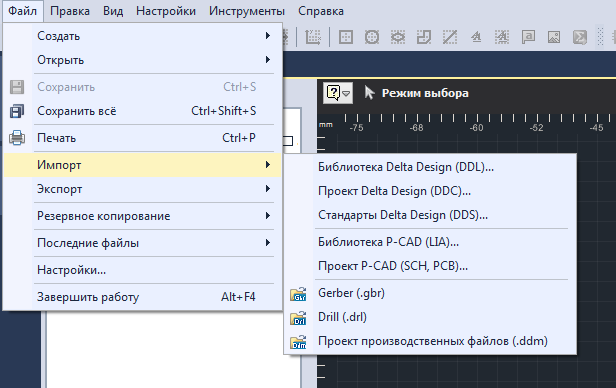Click the Печать printer icon
This screenshot has height=388, width=616.
17,138
